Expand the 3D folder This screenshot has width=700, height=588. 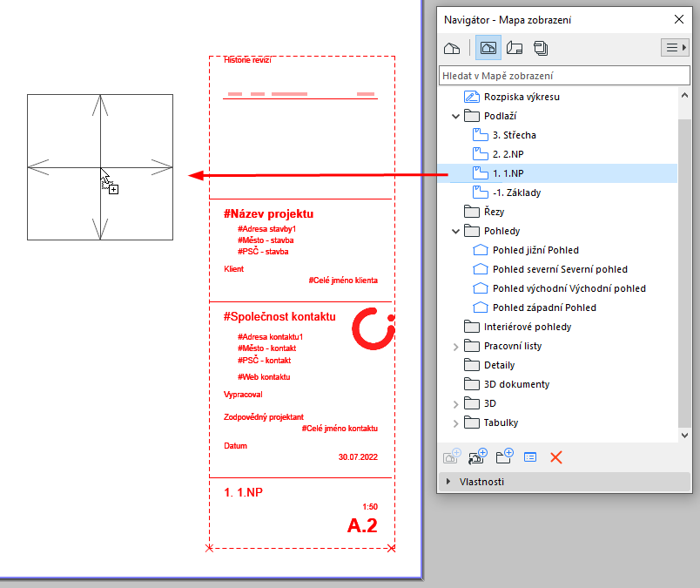pos(455,404)
